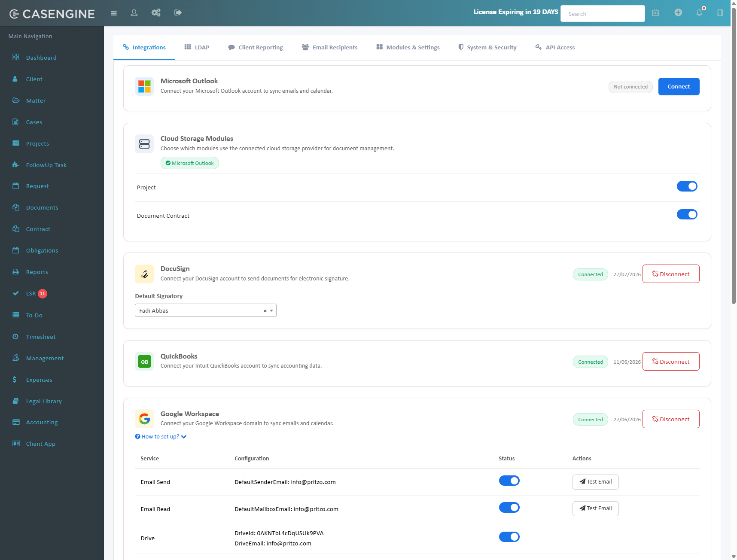
Task: Switch to the Integrations tab
Action: [x=144, y=47]
